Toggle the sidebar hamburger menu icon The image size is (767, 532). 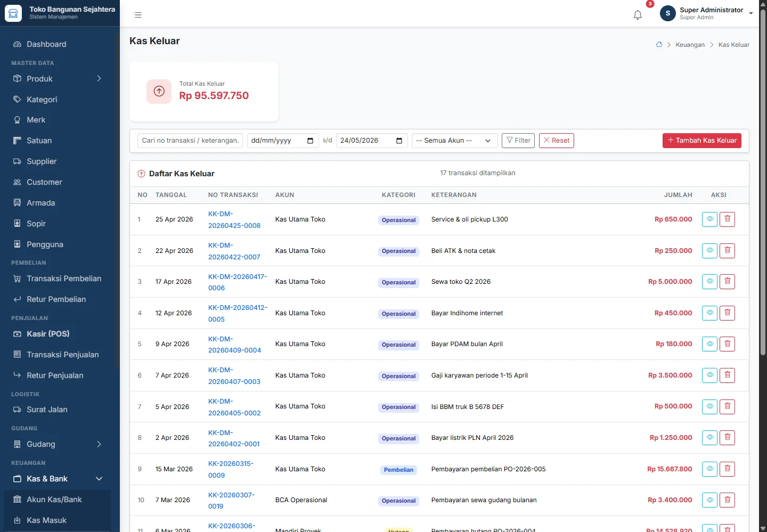[138, 15]
